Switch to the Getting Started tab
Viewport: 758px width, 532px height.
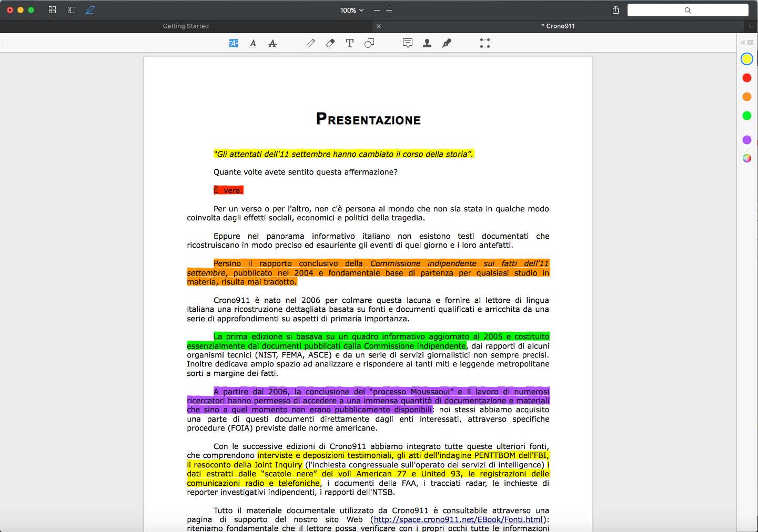[186, 26]
